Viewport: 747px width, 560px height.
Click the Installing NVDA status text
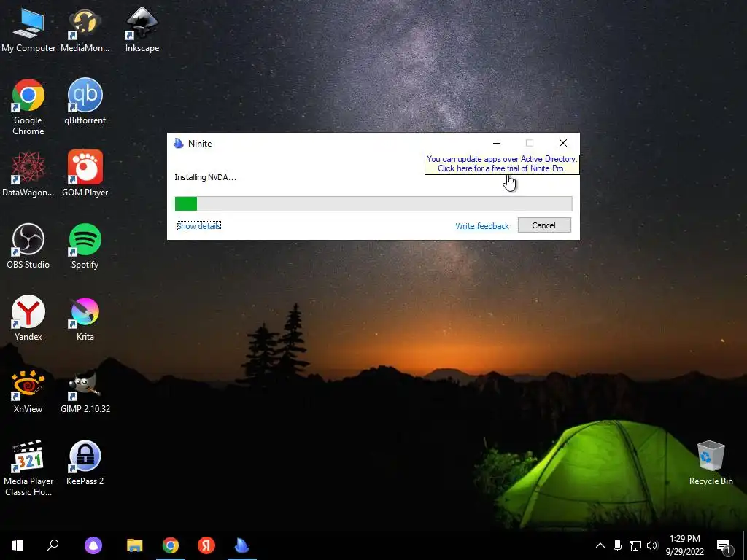coord(205,177)
